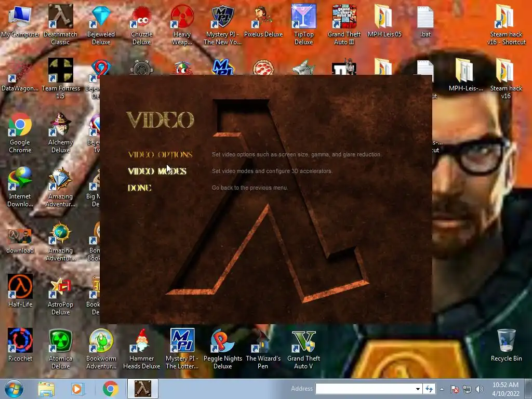The height and width of the screenshot is (399, 532).
Task: Launch Windows Media Player from taskbar
Action: [77, 389]
